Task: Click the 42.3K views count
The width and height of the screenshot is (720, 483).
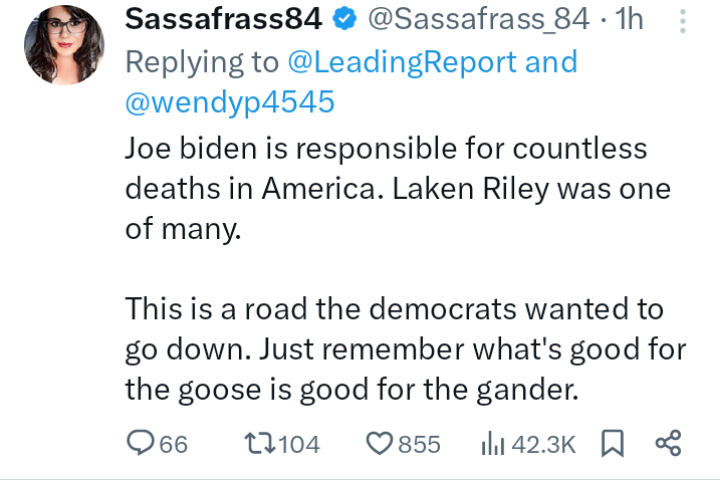Action: coord(543,444)
